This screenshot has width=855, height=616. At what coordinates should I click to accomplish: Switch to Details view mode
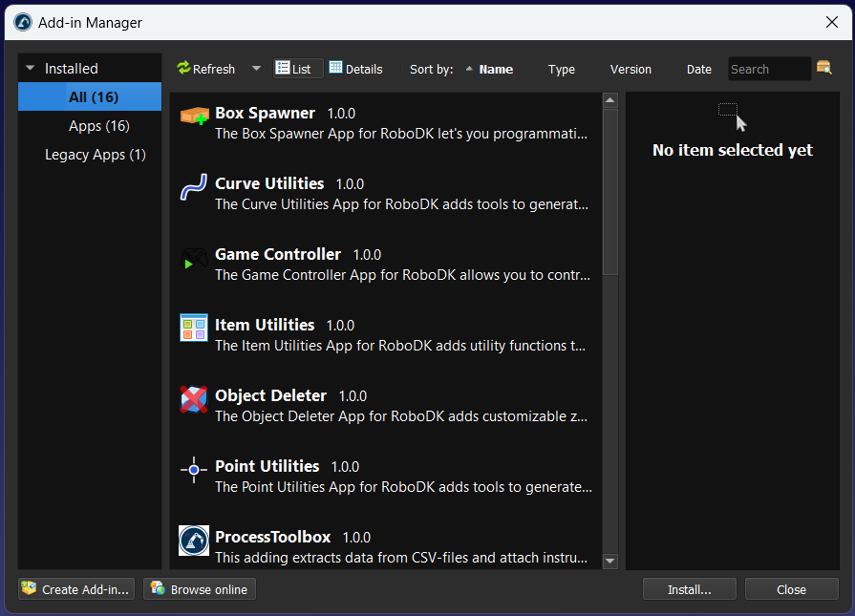click(355, 69)
